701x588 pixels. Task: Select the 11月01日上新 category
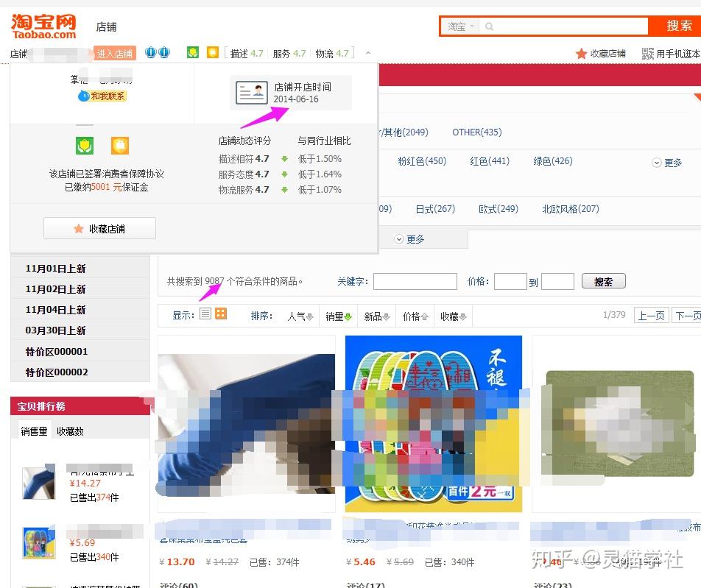[x=56, y=269]
